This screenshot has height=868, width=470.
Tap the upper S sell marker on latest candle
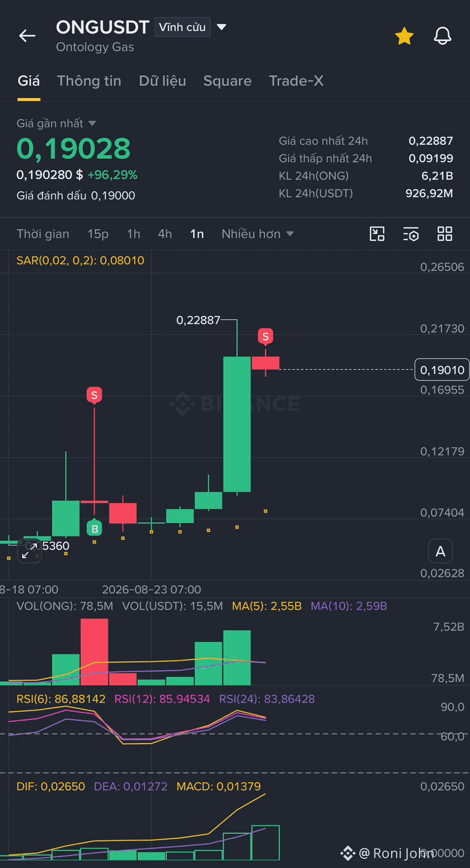click(x=265, y=337)
